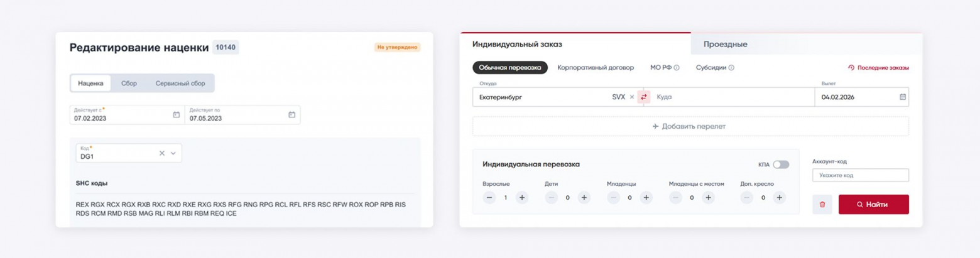The height and width of the screenshot is (258, 980).
Task: Open calendar for 'Действует по' date
Action: 291,115
